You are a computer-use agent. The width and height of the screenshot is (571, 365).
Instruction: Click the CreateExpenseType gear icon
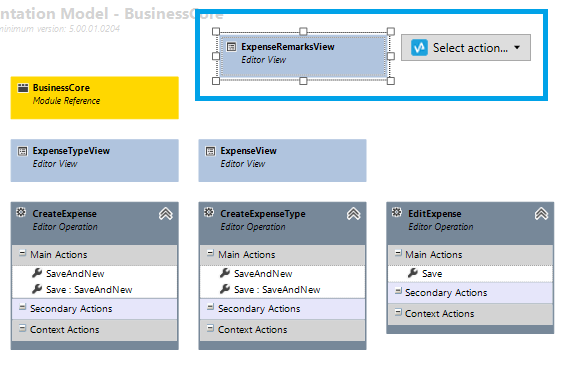pos(209,212)
